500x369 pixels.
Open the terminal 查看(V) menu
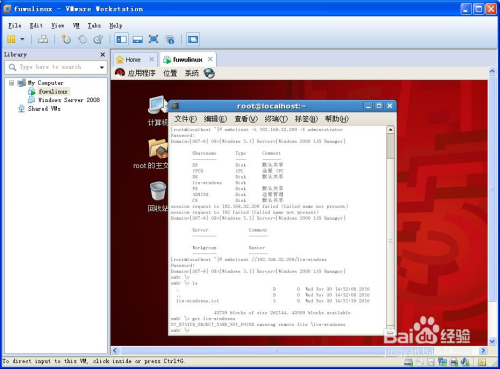[x=246, y=119]
